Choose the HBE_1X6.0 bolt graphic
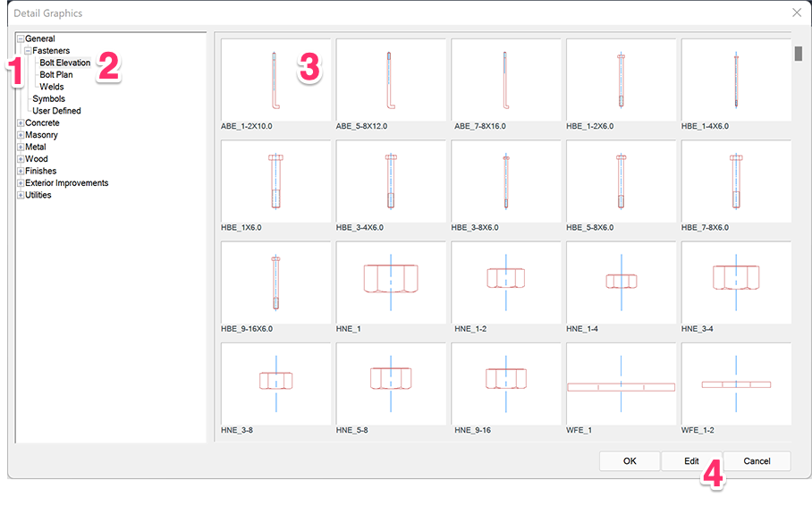 pos(275,181)
